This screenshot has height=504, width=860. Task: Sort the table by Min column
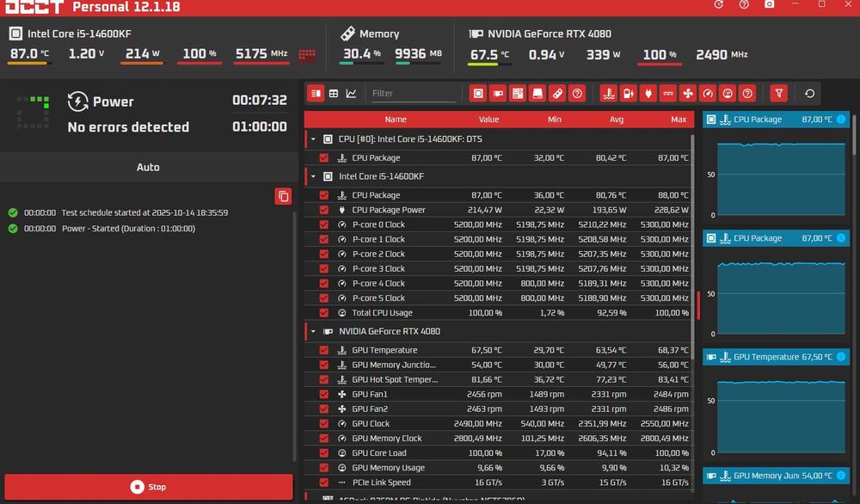555,119
